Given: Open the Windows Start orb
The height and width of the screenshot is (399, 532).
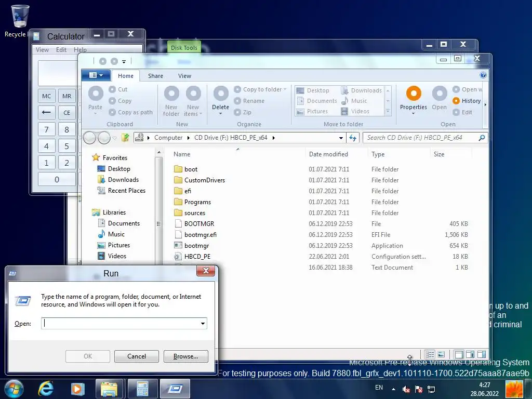Looking at the screenshot, I should coord(14,389).
